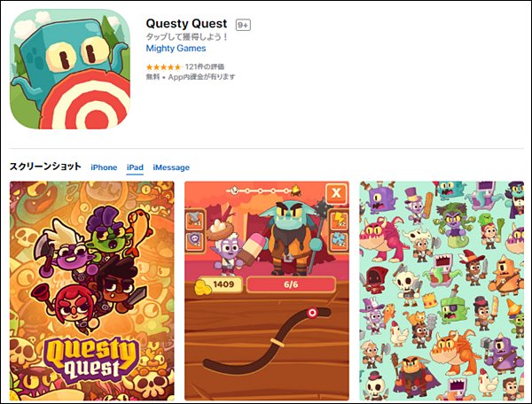Click the 1409 gold coins counter
The image size is (532, 404).
tap(219, 284)
